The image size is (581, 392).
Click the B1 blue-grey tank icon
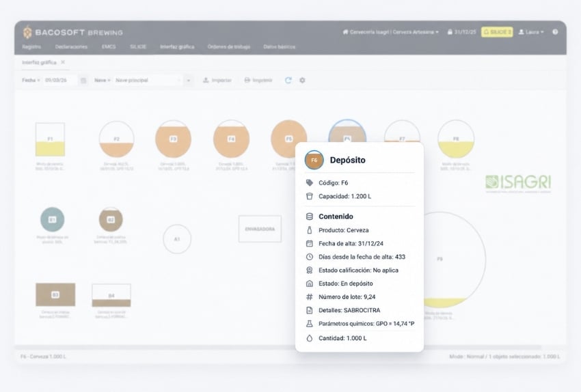click(x=52, y=219)
